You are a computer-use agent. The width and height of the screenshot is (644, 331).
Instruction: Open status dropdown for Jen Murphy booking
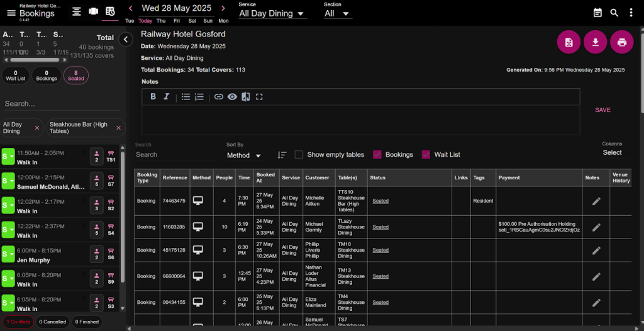8,254
